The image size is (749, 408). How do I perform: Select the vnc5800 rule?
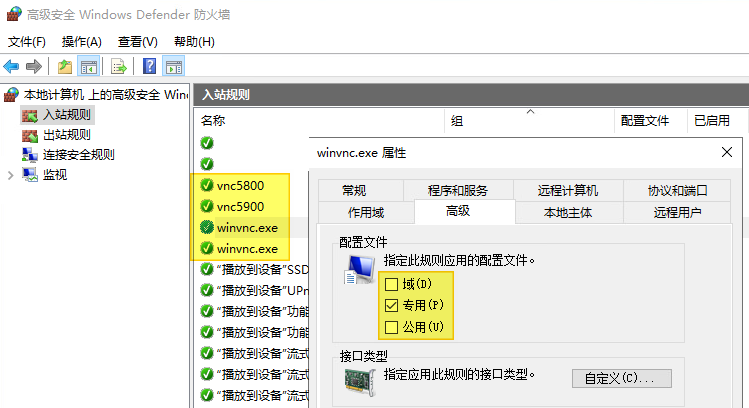point(240,185)
